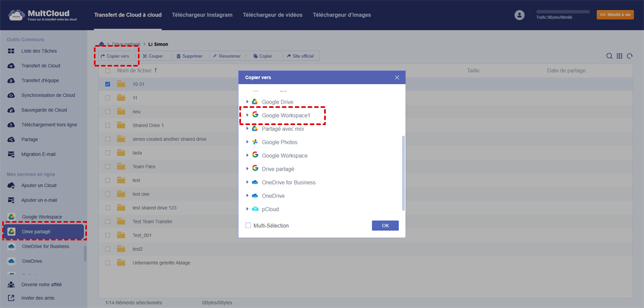Image resolution: width=644 pixels, height=308 pixels.
Task: Open Migration E-mail sidebar item
Action: tap(38, 155)
